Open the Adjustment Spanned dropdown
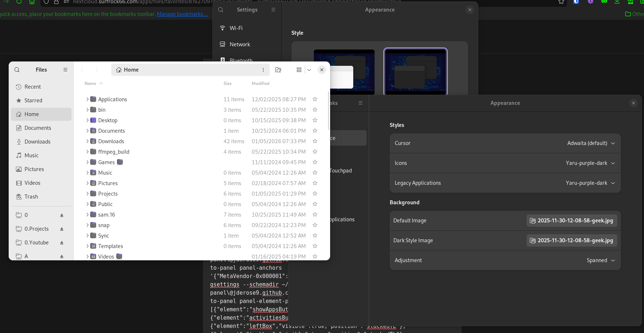The height and width of the screenshot is (333, 644). click(x=600, y=260)
